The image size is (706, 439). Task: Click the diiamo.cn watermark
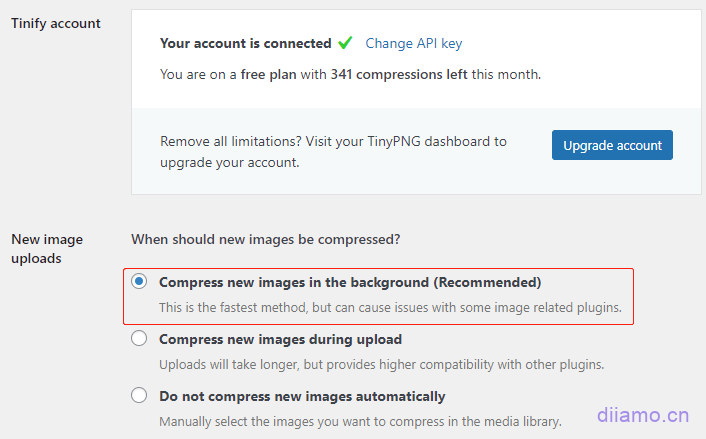pos(643,414)
